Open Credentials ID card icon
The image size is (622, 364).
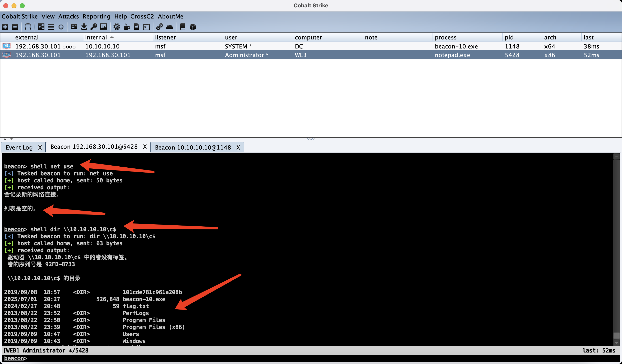coord(74,27)
